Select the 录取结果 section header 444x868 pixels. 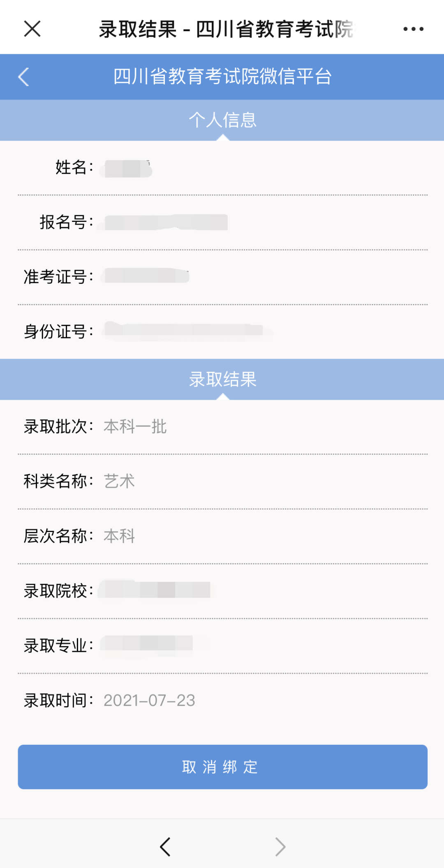222,379
